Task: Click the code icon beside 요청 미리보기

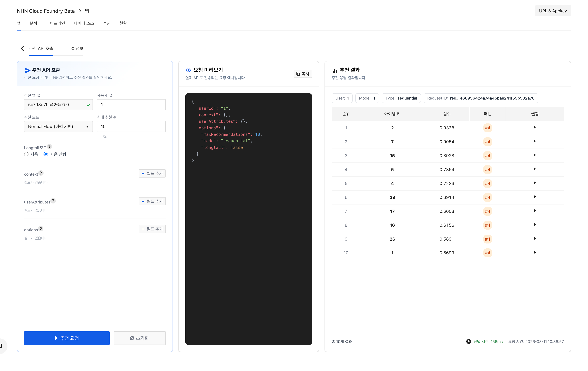Action: 188,70
